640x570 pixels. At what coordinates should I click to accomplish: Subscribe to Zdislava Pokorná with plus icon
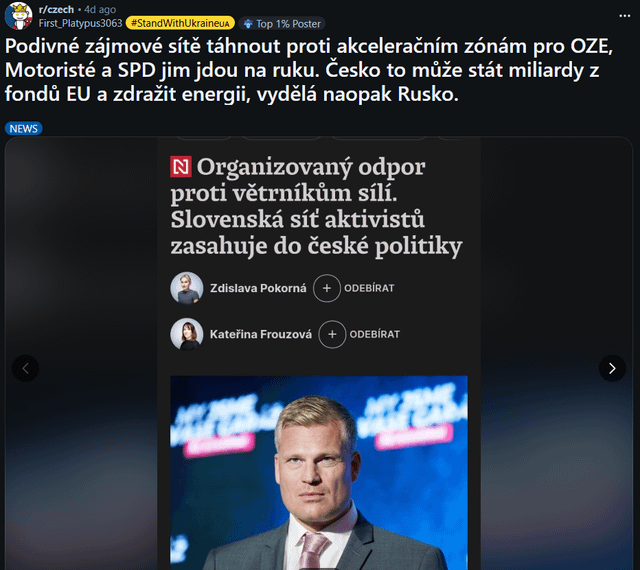[x=327, y=288]
